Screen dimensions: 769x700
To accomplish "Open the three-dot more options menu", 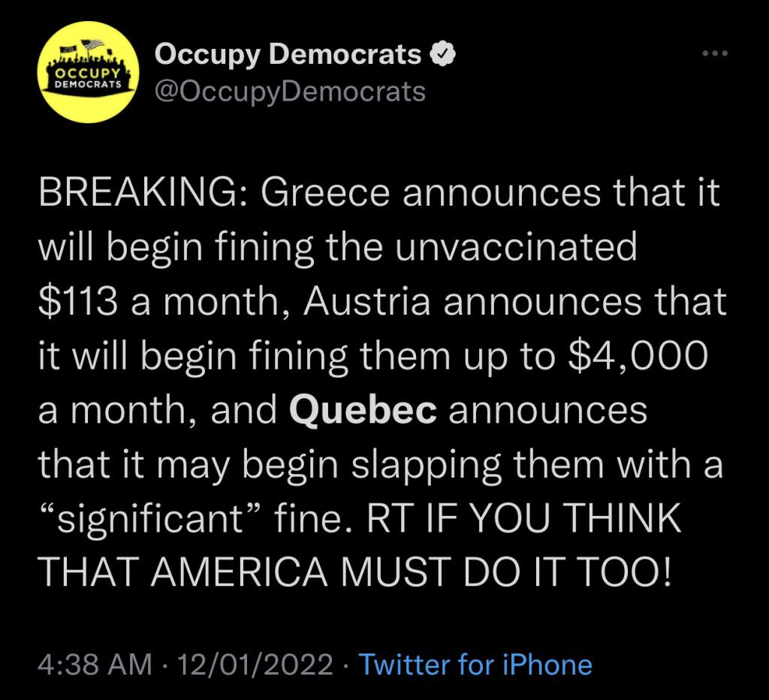I will point(715,53).
